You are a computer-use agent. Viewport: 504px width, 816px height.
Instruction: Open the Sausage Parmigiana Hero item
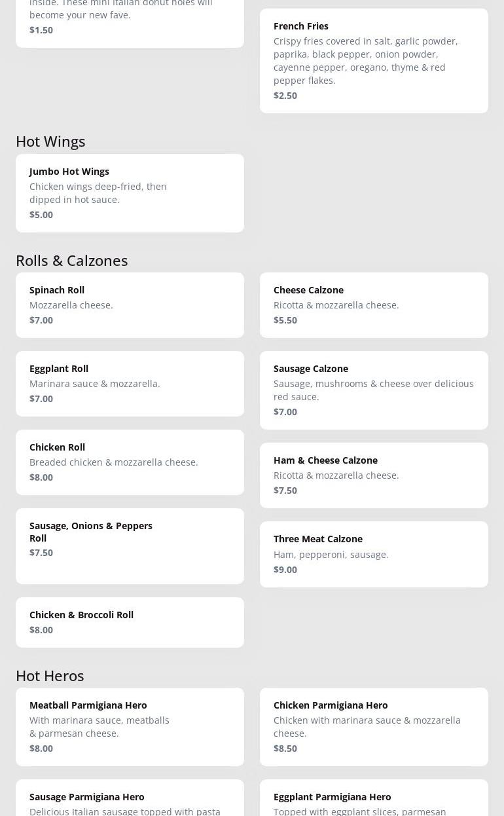(x=130, y=803)
